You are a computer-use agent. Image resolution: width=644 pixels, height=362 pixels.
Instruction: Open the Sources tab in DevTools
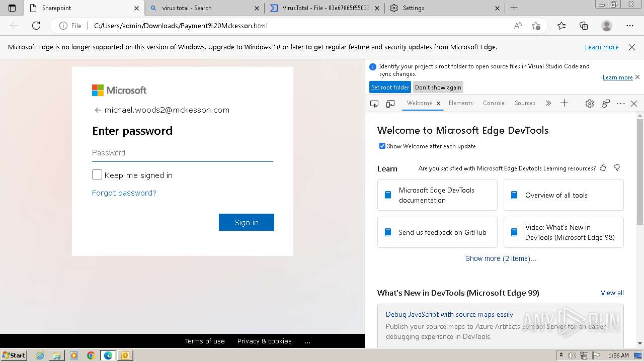tap(525, 103)
